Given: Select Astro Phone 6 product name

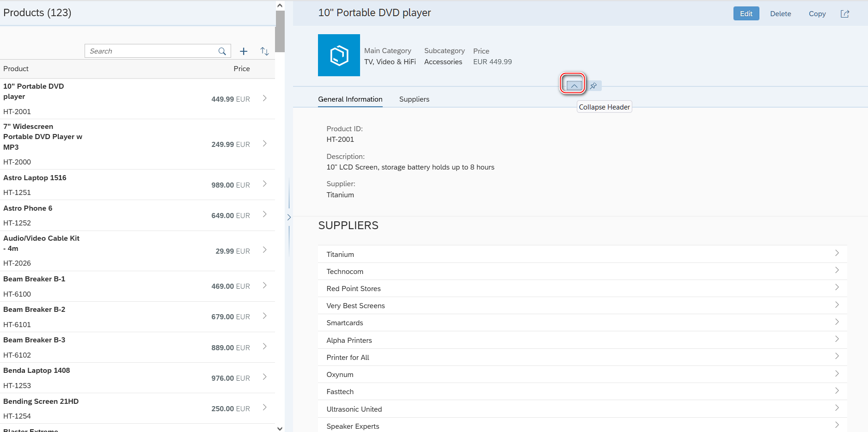Looking at the screenshot, I should click(28, 208).
